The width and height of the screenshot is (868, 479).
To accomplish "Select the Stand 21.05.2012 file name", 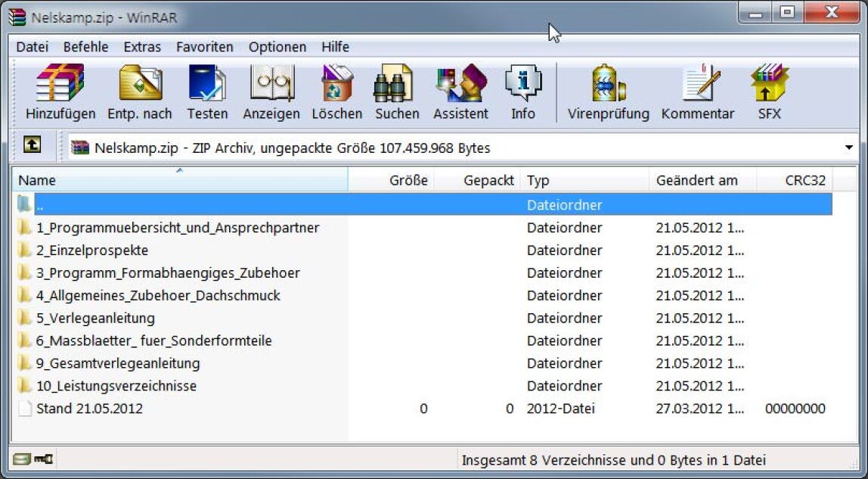I will pos(90,409).
